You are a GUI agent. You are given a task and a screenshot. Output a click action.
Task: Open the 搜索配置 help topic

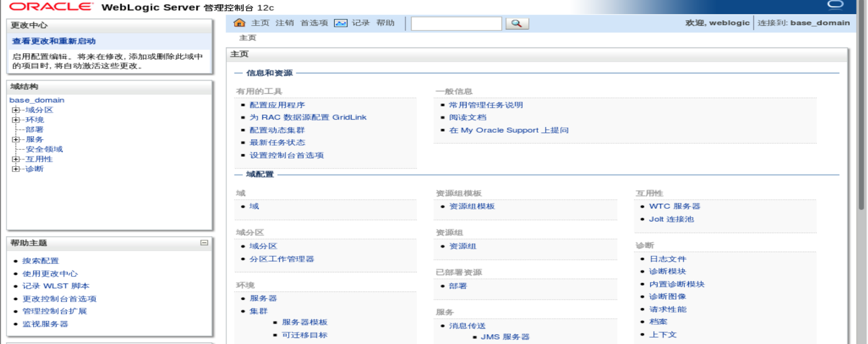pos(40,261)
